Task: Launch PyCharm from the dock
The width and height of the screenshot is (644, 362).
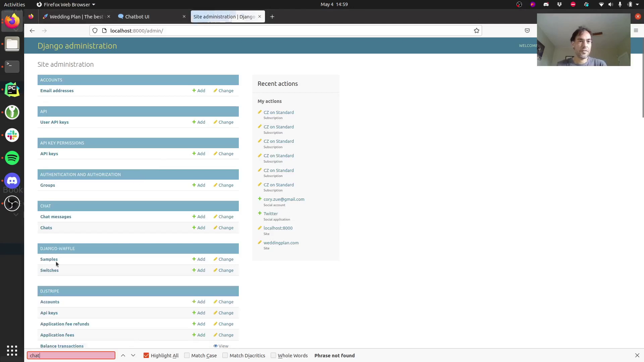Action: (12, 89)
